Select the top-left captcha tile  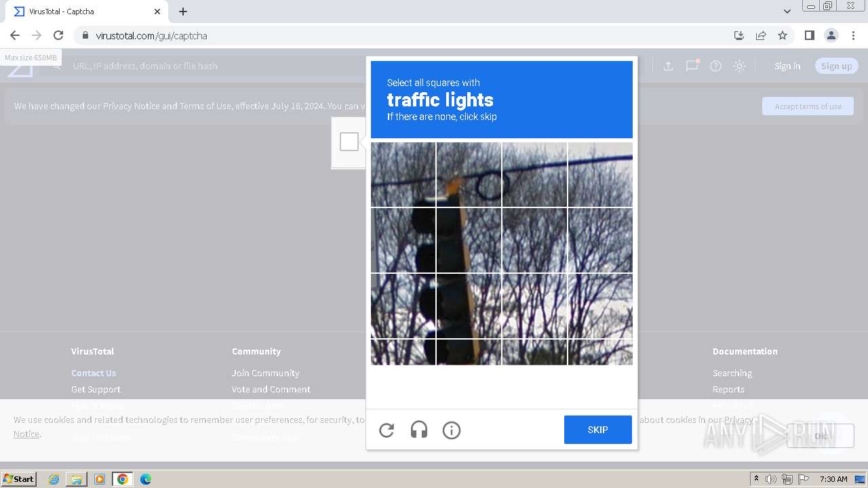403,174
